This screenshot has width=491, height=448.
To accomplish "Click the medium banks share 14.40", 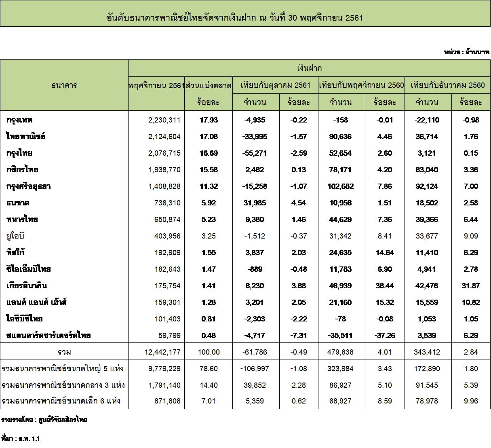I will tap(209, 385).
